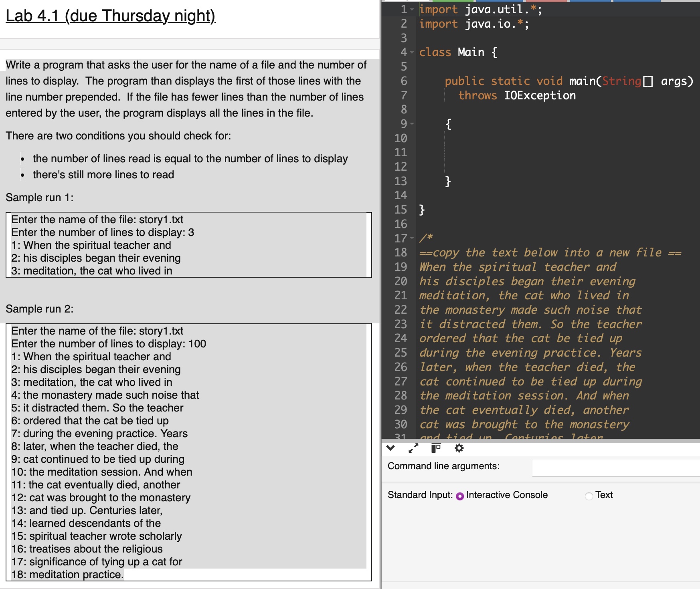Open console settings via the gear icon
Image resolution: width=700 pixels, height=589 pixels.
pyautogui.click(x=458, y=448)
